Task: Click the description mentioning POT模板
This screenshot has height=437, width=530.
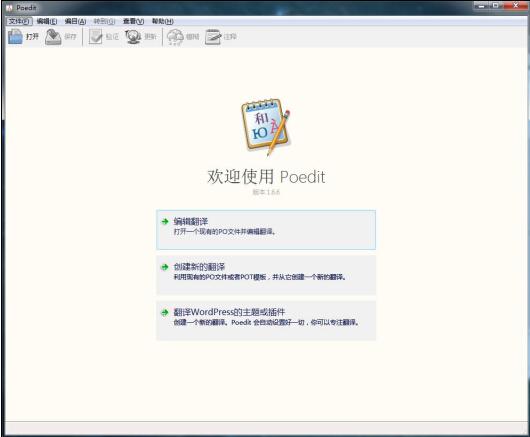Action: coord(260,277)
